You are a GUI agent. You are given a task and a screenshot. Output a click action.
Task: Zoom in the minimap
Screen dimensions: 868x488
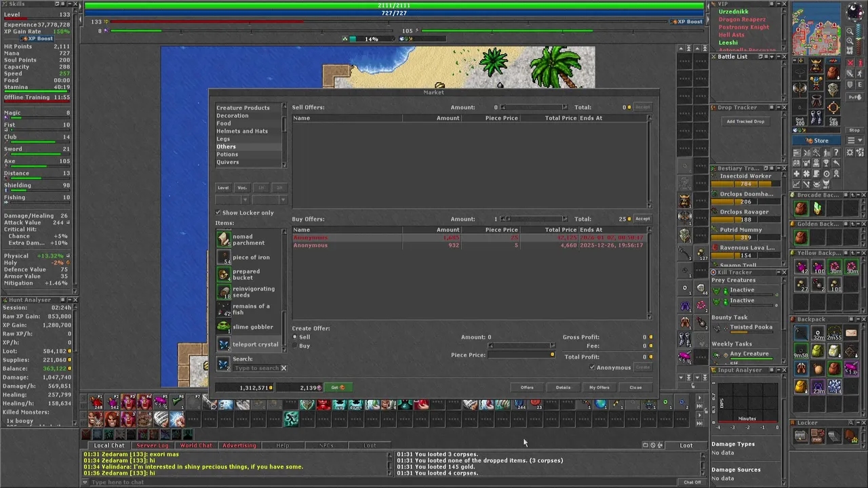(x=850, y=41)
